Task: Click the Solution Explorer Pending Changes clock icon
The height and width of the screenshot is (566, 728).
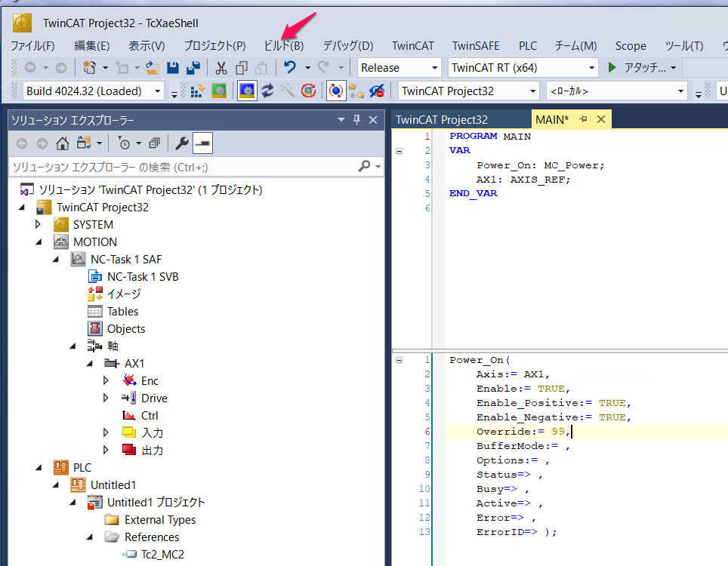Action: pos(124,143)
